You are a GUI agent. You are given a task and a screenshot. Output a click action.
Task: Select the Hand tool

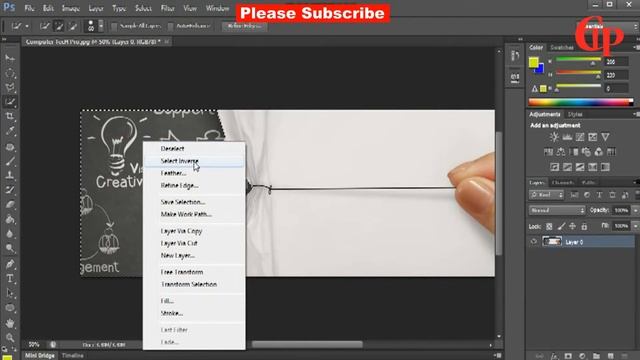click(x=10, y=323)
